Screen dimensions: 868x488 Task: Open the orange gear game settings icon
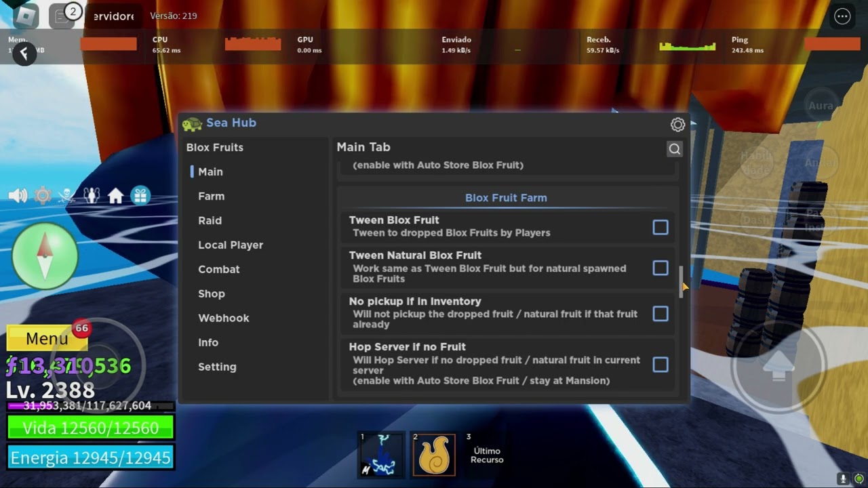point(43,196)
